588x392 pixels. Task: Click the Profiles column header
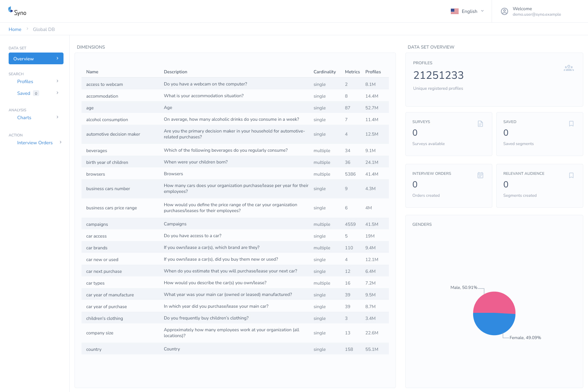pyautogui.click(x=373, y=72)
